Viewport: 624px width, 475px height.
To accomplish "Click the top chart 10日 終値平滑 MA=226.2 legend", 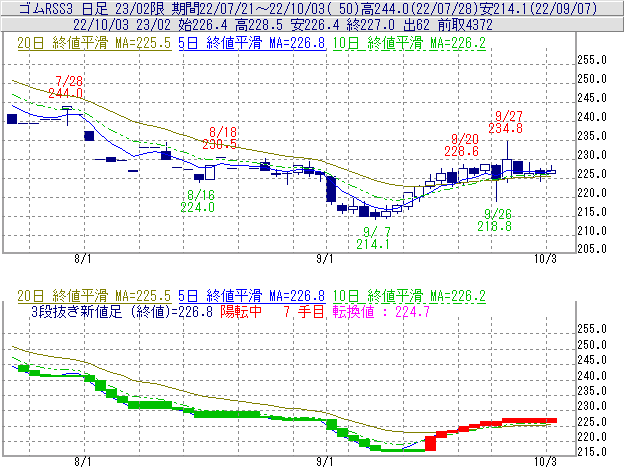I will (x=409, y=43).
